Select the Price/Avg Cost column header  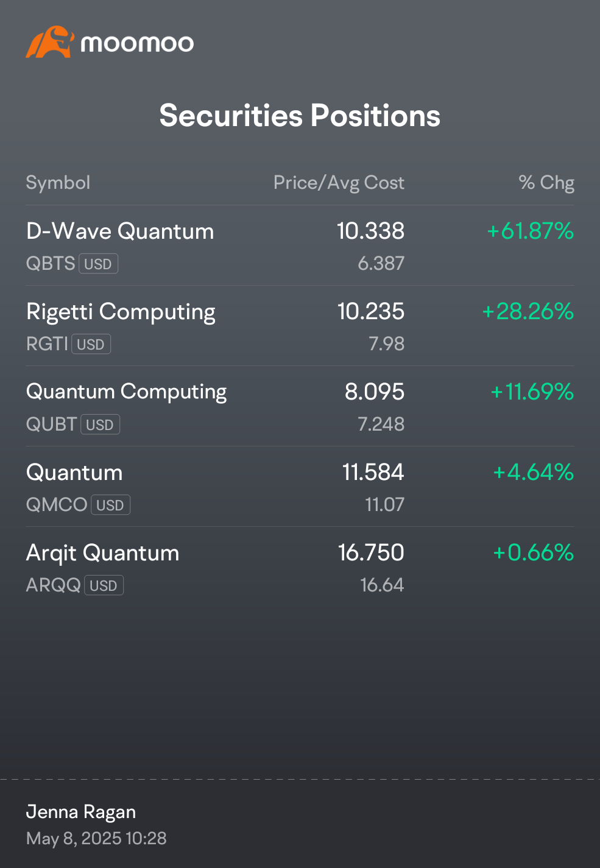339,183
